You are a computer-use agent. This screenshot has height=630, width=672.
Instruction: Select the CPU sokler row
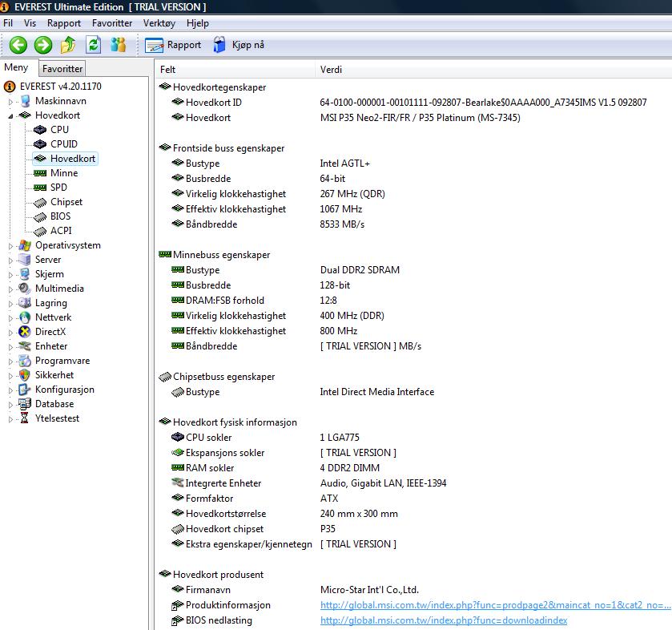pyautogui.click(x=265, y=438)
